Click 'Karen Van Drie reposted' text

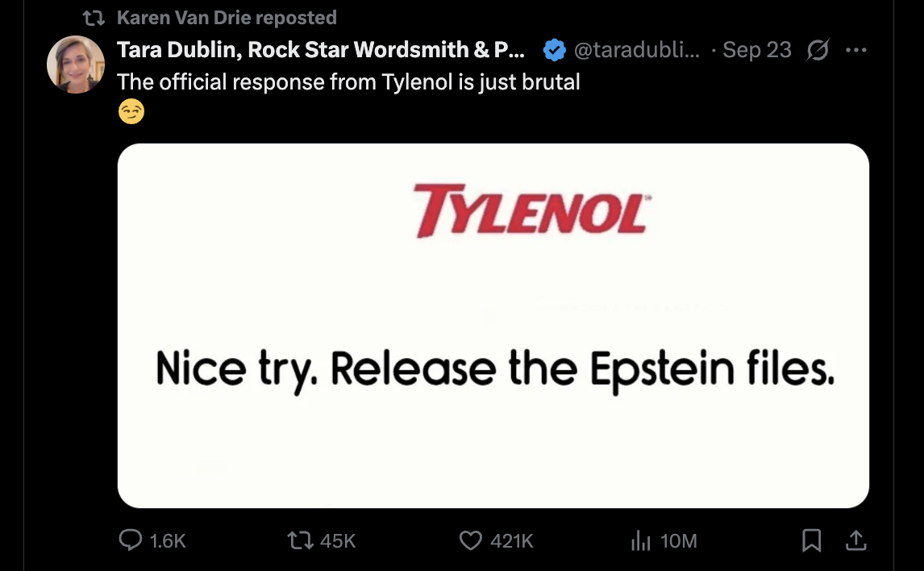click(227, 16)
